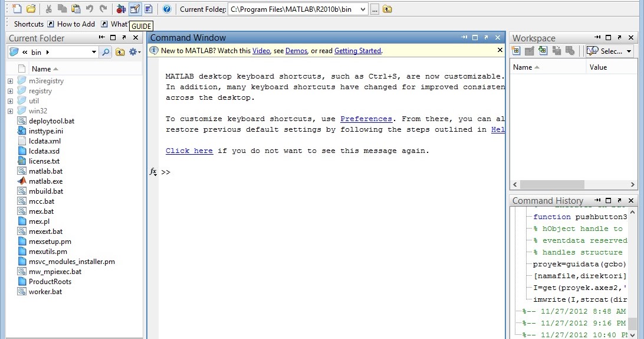Open Current Folder actions gear menu
The width and height of the screenshot is (644, 339).
pyautogui.click(x=134, y=52)
